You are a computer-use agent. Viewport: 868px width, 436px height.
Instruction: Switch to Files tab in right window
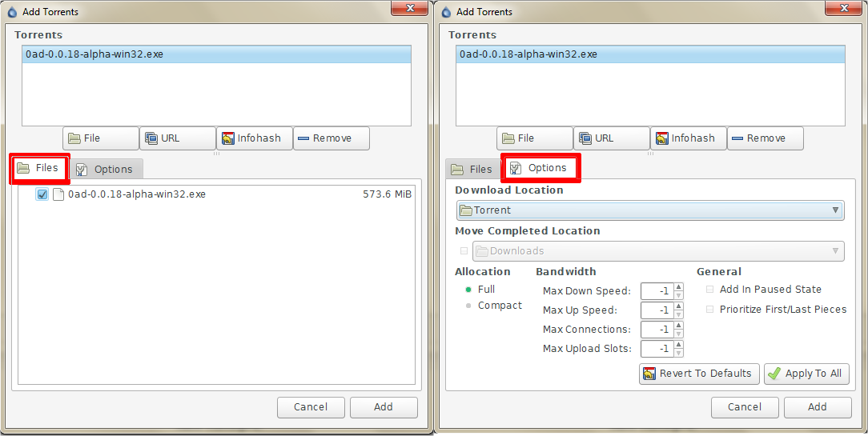coord(472,170)
